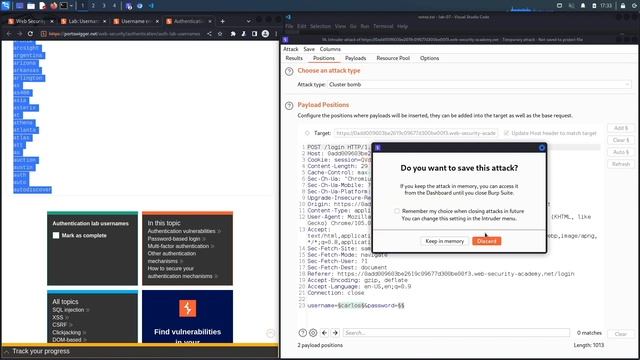Open Other authentication mechanisms link
This screenshot has width=640, height=360.
[x=171, y=257]
